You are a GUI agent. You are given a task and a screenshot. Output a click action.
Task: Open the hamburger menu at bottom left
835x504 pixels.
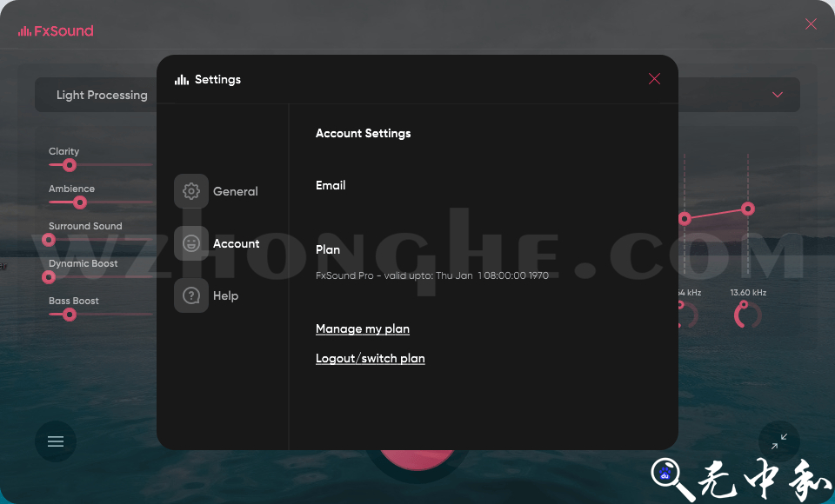56,441
